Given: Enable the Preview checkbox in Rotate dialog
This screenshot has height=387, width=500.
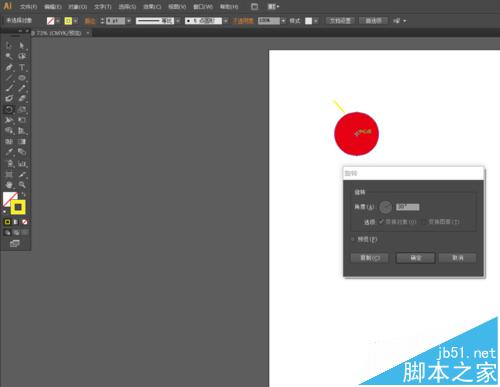Looking at the screenshot, I should pos(353,239).
